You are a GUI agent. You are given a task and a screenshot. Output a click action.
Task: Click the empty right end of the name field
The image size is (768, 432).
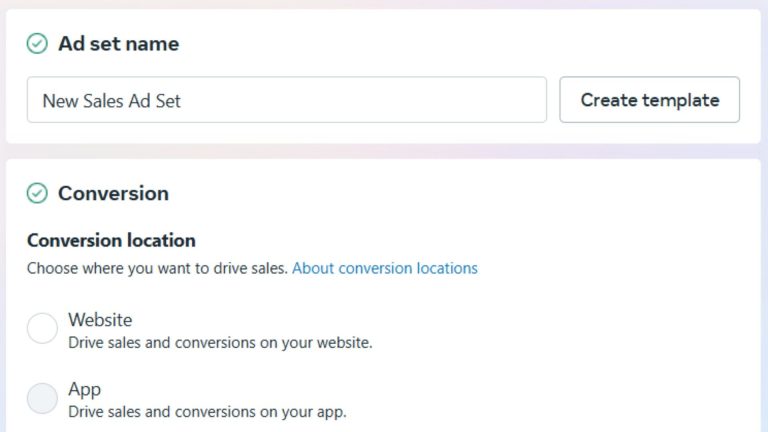click(480, 100)
